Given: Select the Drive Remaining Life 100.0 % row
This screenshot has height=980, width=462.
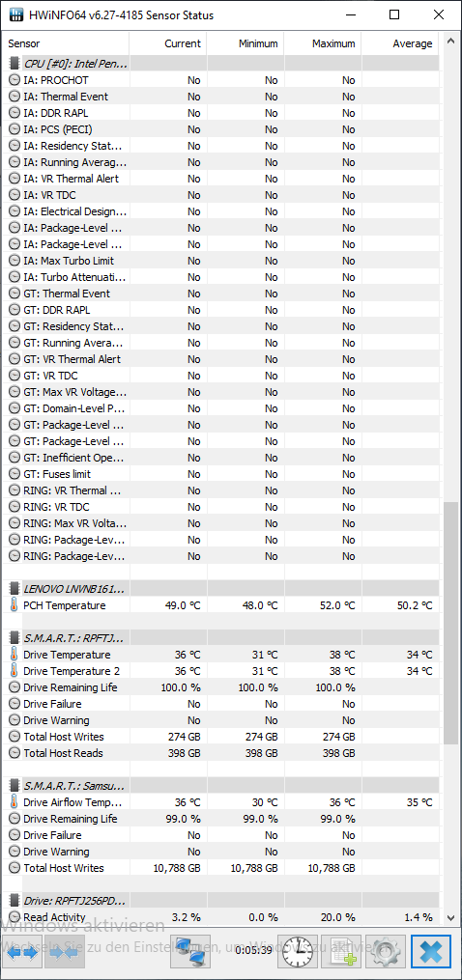Looking at the screenshot, I should coord(222,686).
